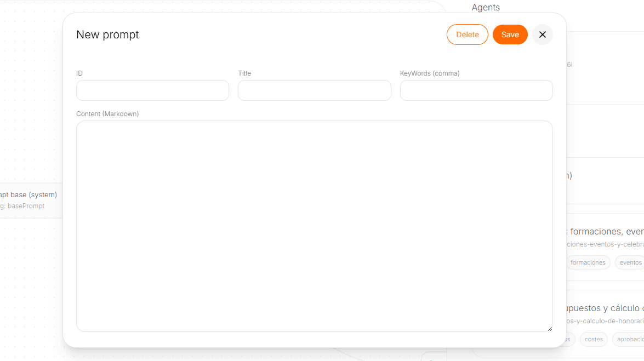This screenshot has height=361, width=644.
Task: Click the presupuestos y cálculo card title
Action: point(603,308)
